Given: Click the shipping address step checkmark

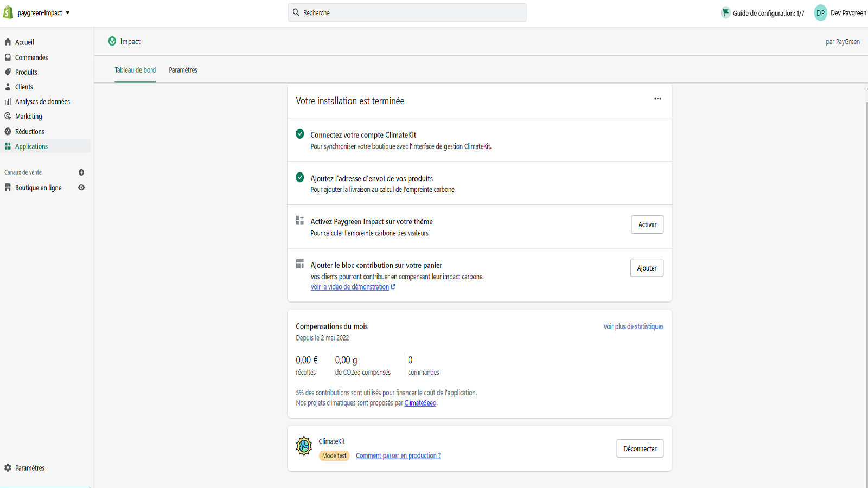Looking at the screenshot, I should (300, 177).
